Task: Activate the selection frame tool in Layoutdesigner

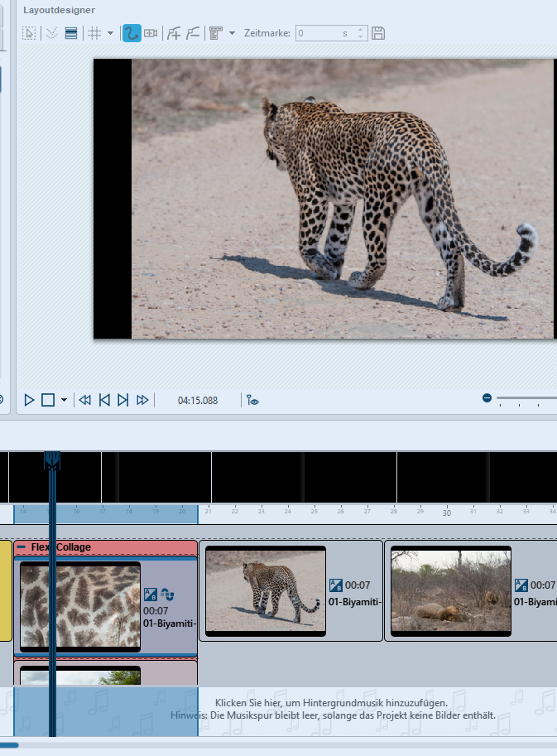Action: coord(29,33)
